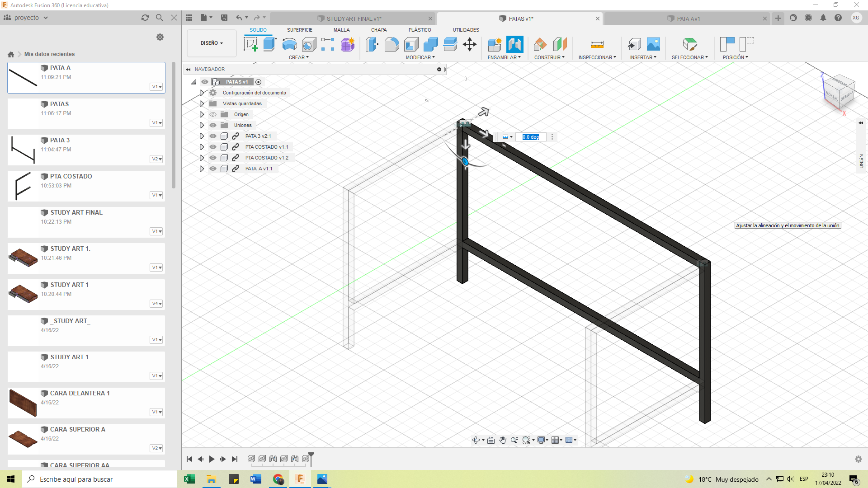Open the PTA COSTADO thumbnail in data panel
868x488 pixels.
click(x=23, y=186)
